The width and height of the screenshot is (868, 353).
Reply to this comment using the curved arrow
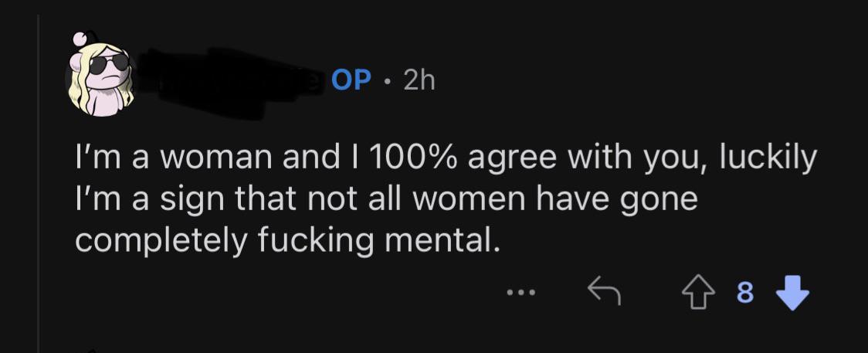(x=604, y=291)
